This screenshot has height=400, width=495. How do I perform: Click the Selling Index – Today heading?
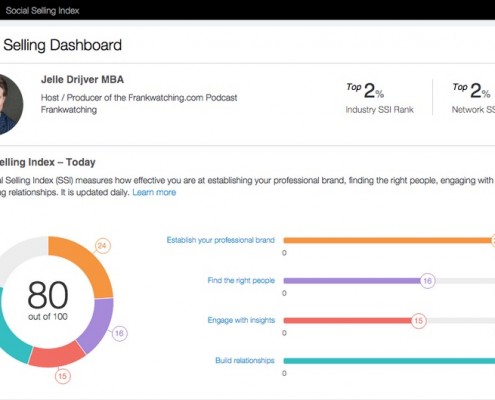click(x=48, y=162)
